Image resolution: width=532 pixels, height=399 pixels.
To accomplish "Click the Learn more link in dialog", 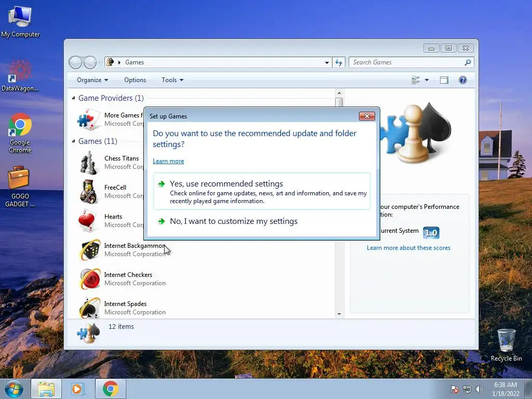I will (168, 161).
